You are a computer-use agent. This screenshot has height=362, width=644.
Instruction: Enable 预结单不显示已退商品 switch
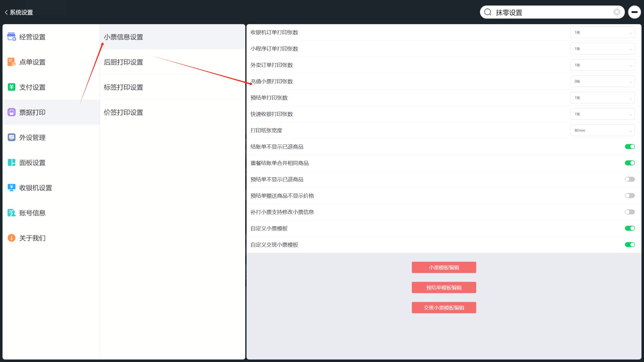630,179
